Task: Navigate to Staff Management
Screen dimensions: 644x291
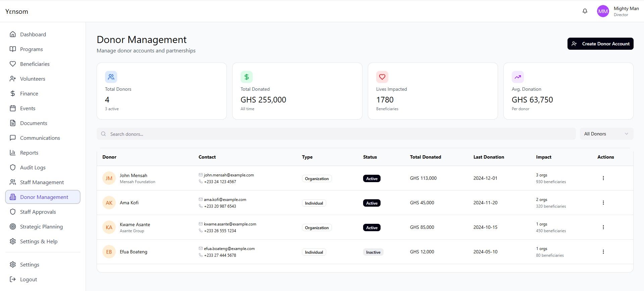Action: [x=43, y=182]
